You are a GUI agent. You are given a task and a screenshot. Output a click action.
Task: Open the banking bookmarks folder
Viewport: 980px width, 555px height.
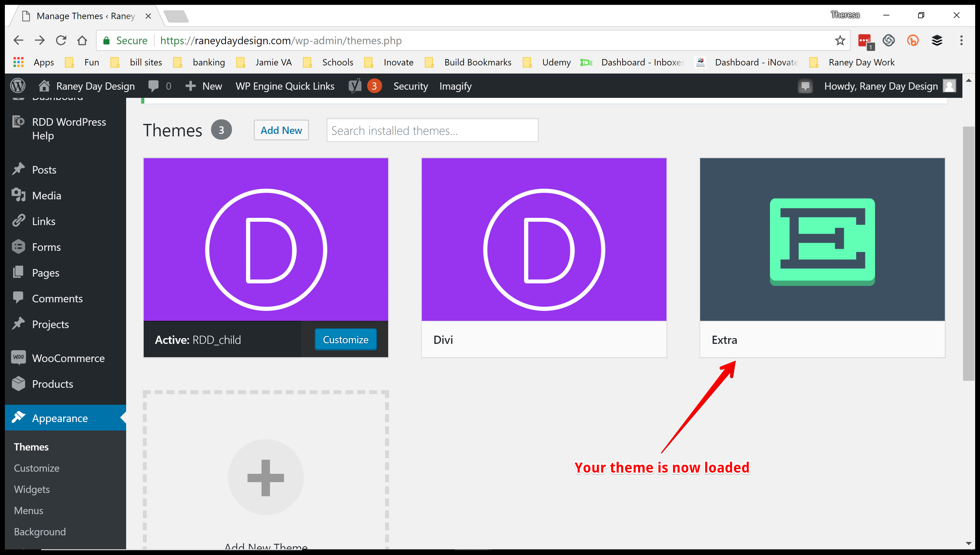click(199, 62)
